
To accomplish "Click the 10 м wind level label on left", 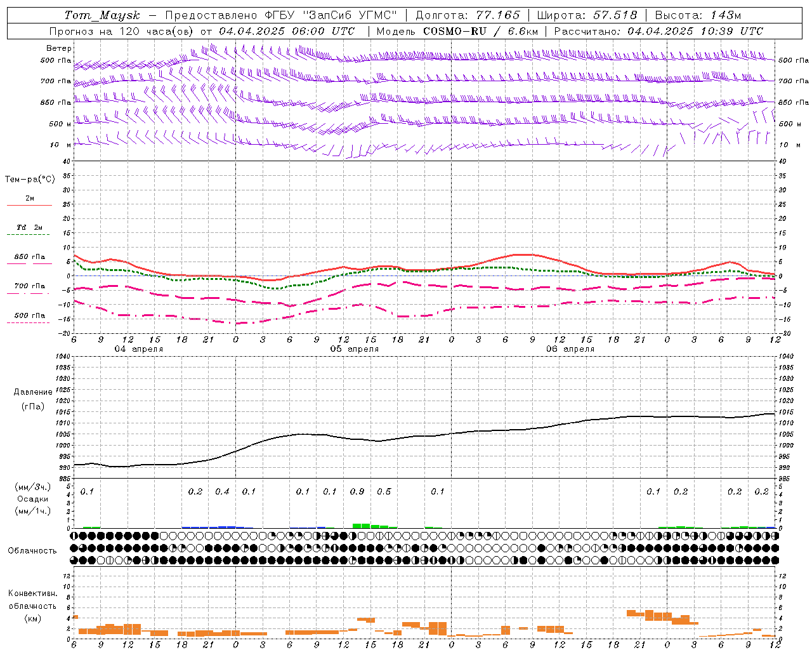I will point(62,145).
